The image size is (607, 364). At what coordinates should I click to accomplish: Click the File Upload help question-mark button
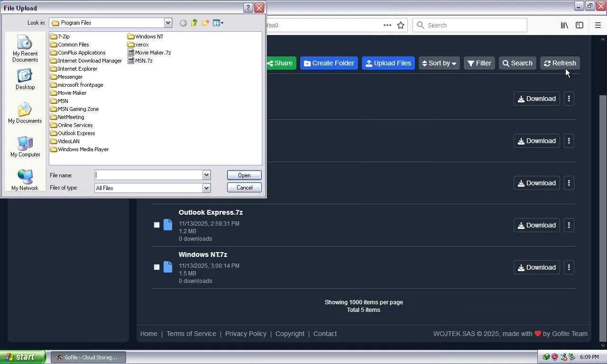pos(248,8)
